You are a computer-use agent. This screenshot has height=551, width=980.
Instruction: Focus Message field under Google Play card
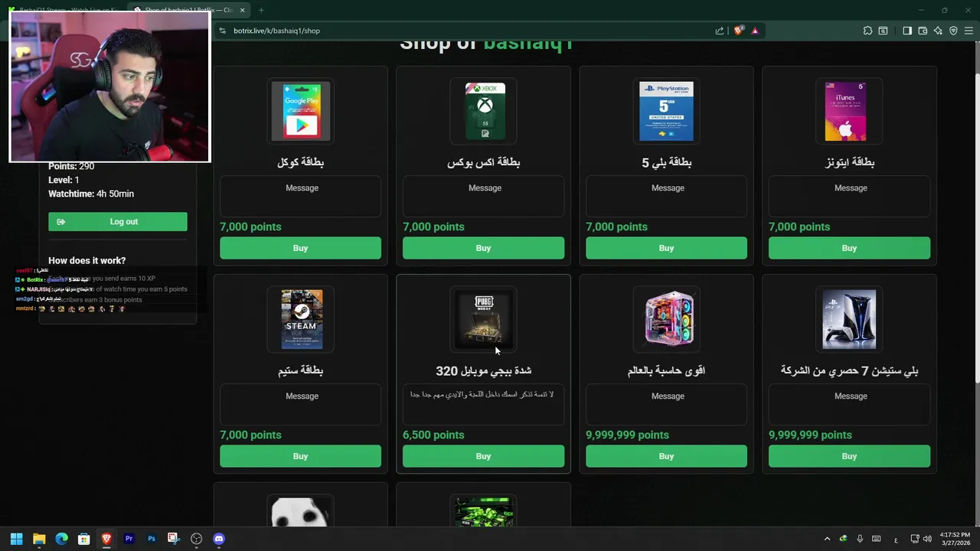click(300, 196)
